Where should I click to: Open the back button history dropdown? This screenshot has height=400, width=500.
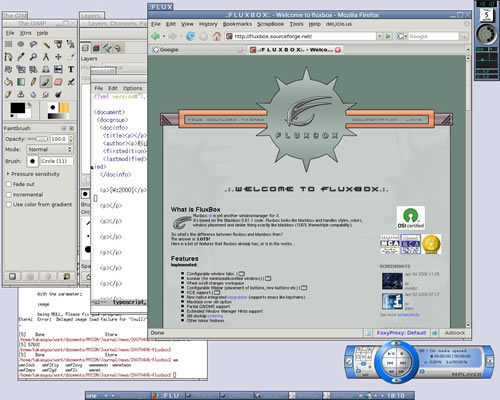tap(164, 36)
